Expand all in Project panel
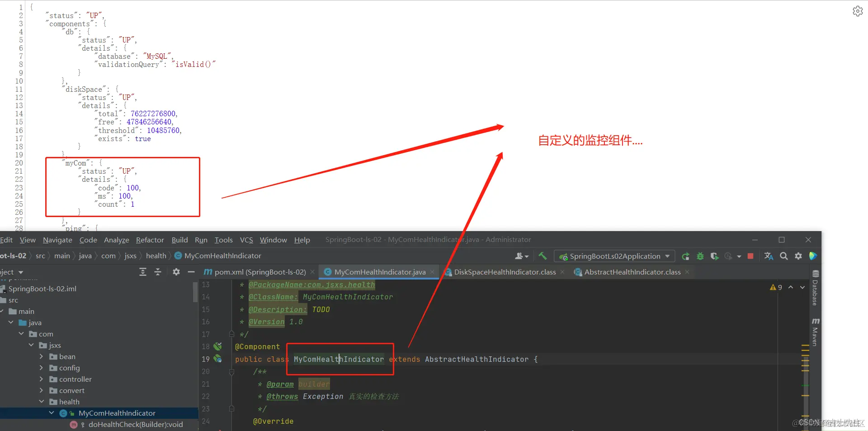Screen dimensions: 868x431 coord(143,272)
